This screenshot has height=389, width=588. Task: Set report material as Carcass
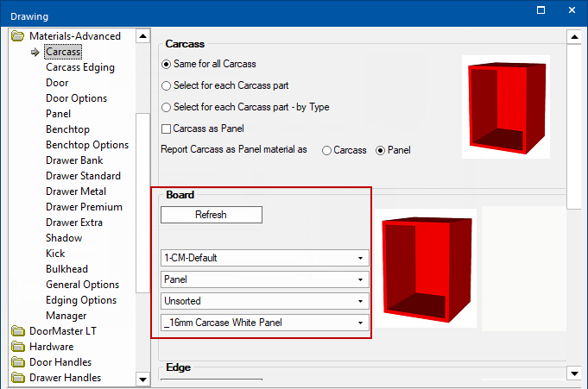tap(326, 150)
